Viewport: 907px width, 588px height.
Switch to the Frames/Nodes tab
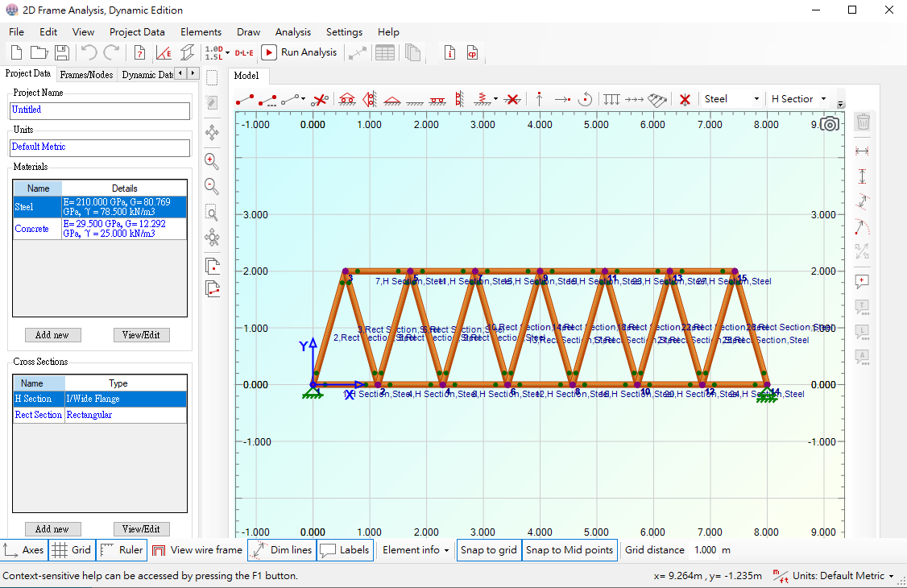pyautogui.click(x=86, y=75)
